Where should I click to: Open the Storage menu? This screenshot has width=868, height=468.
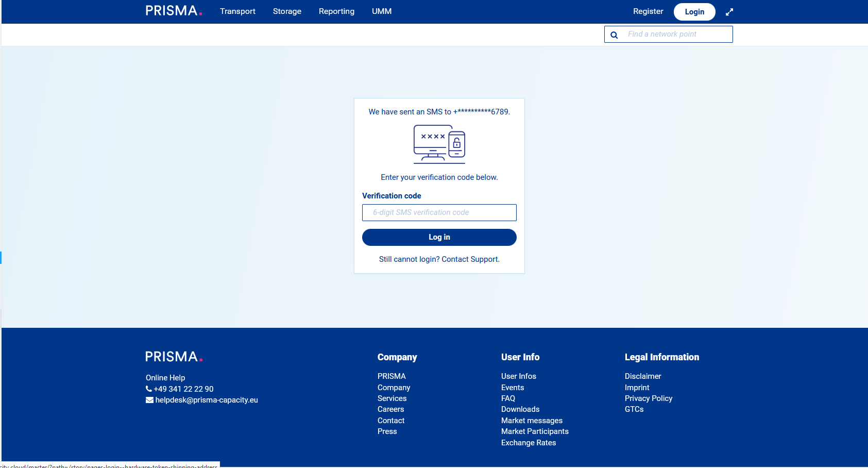click(x=287, y=11)
